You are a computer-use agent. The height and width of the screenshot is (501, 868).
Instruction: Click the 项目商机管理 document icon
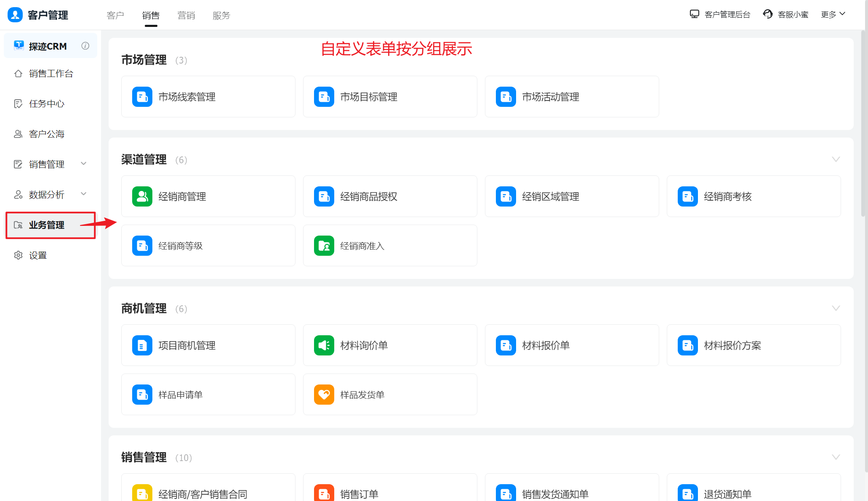[x=142, y=345]
